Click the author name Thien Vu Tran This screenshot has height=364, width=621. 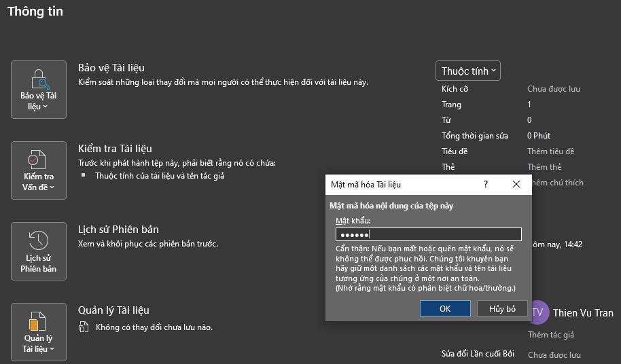(583, 313)
